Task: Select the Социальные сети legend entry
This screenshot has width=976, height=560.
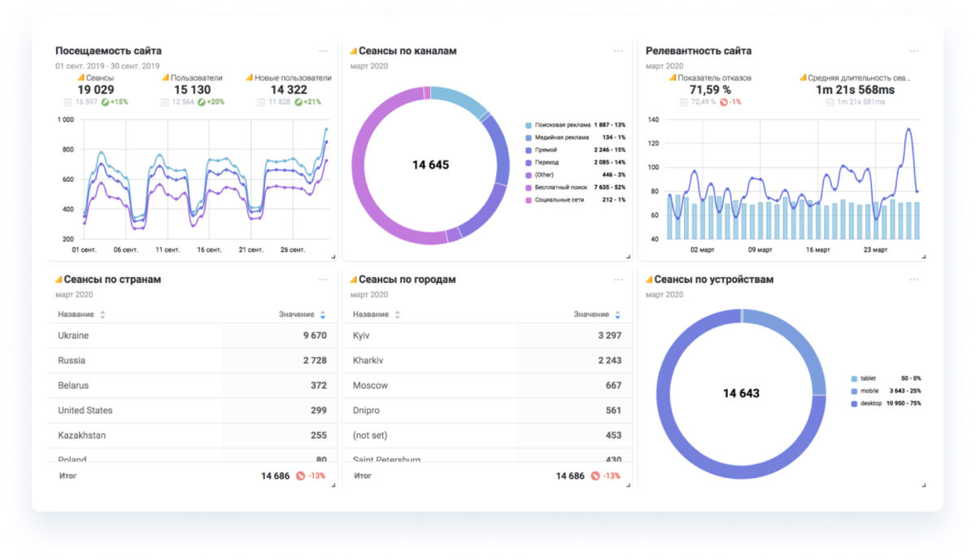Action: [575, 200]
